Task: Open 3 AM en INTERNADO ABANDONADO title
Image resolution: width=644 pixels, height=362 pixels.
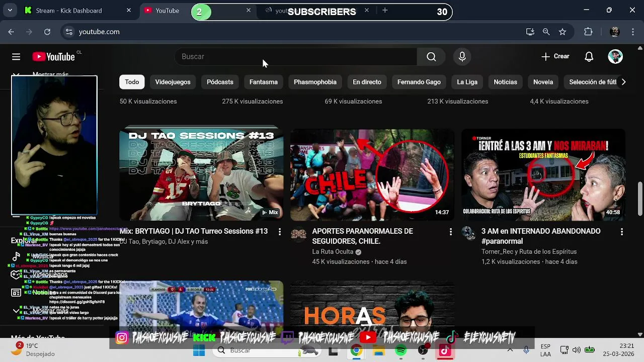Action: click(x=541, y=236)
